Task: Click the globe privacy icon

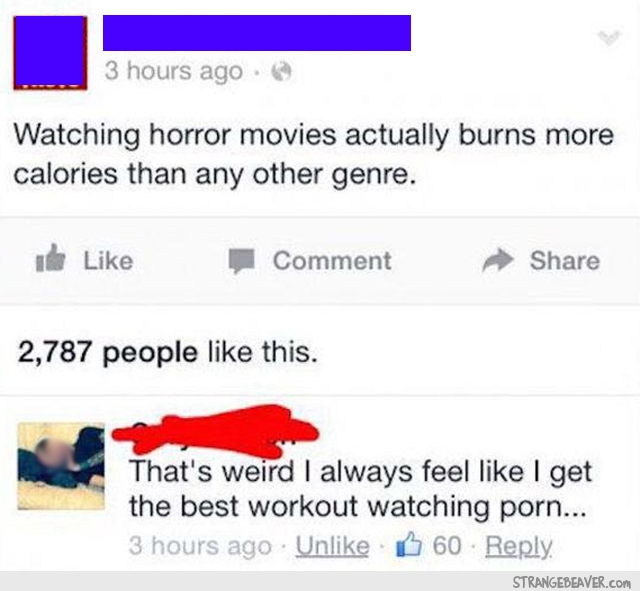Action: 282,72
